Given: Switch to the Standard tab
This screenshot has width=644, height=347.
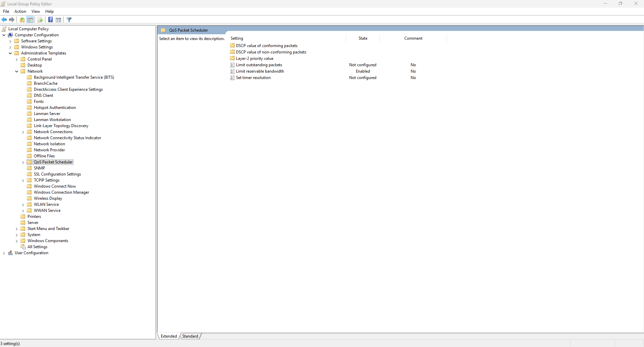Looking at the screenshot, I should (190, 336).
